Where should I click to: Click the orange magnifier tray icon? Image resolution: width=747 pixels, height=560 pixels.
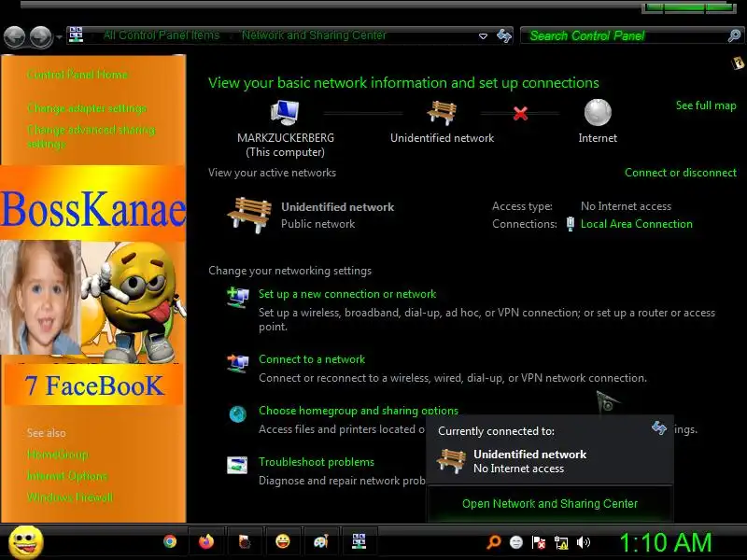click(x=494, y=542)
